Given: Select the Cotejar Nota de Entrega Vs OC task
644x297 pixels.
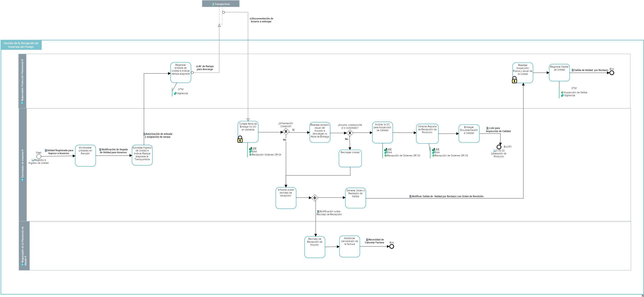Looking at the screenshot, I should point(248,132).
